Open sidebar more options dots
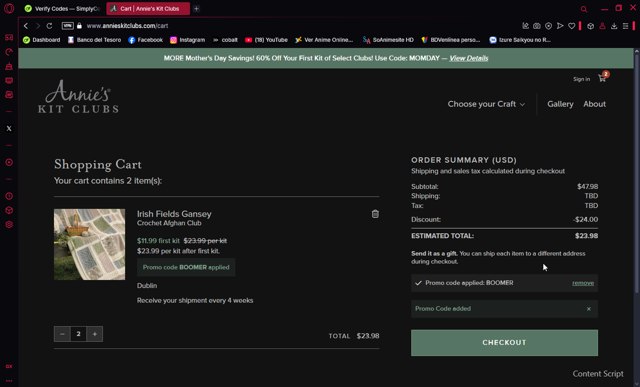 pyautogui.click(x=9, y=380)
